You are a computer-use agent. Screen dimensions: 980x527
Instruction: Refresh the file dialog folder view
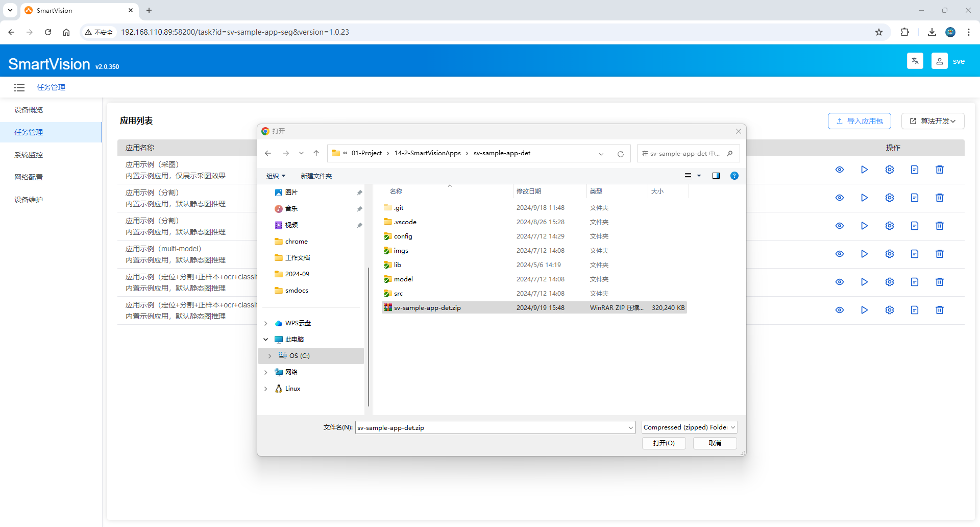pos(621,154)
